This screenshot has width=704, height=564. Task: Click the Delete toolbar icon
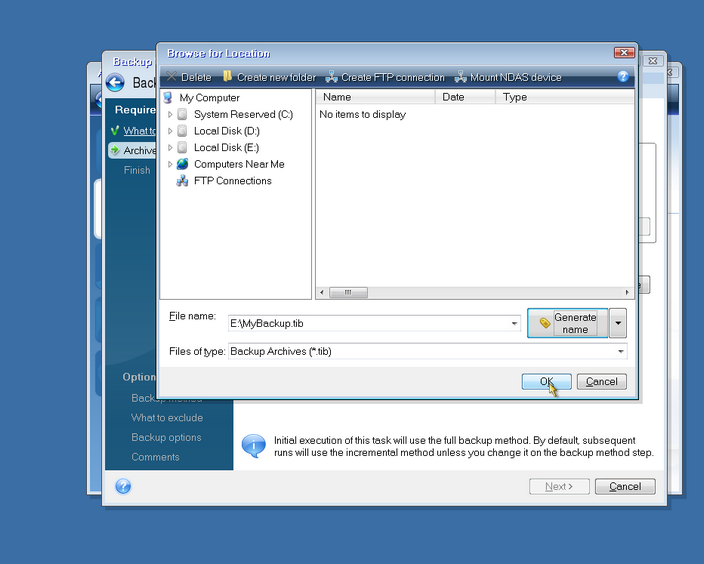click(x=171, y=77)
